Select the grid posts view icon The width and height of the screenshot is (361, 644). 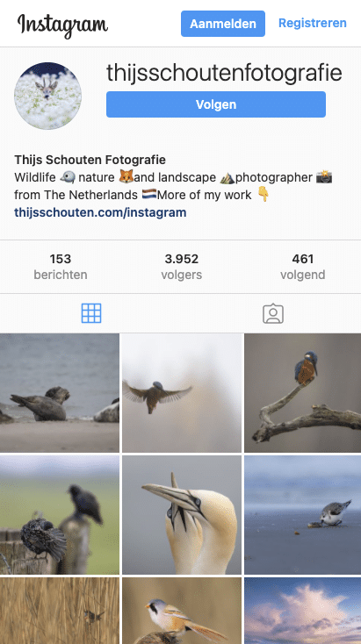tap(91, 313)
